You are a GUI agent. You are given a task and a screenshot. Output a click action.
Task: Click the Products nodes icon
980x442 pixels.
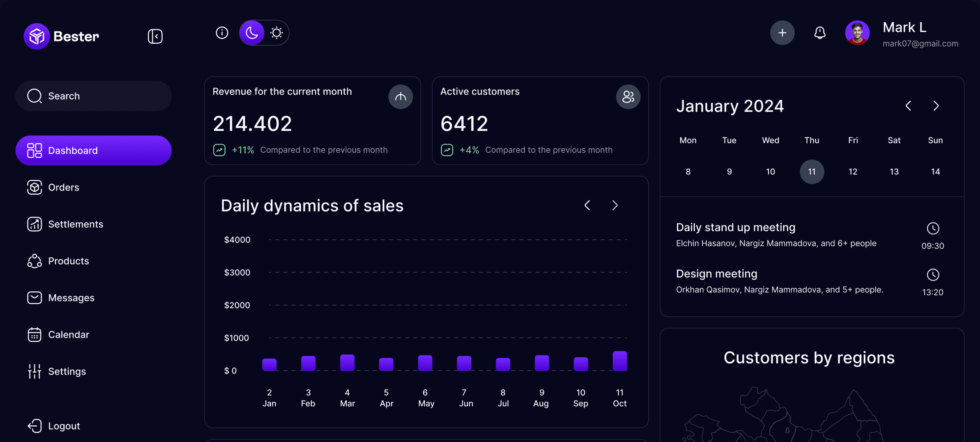[x=34, y=261]
